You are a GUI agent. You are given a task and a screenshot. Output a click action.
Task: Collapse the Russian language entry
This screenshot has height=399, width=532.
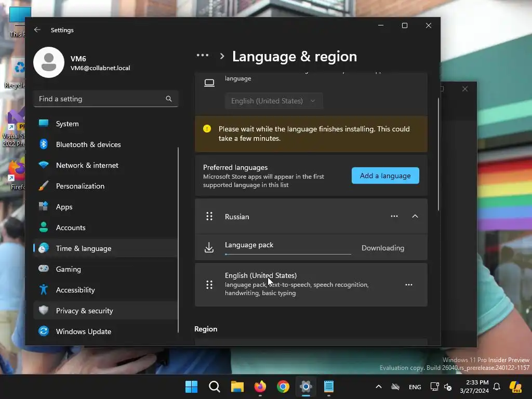click(x=415, y=216)
